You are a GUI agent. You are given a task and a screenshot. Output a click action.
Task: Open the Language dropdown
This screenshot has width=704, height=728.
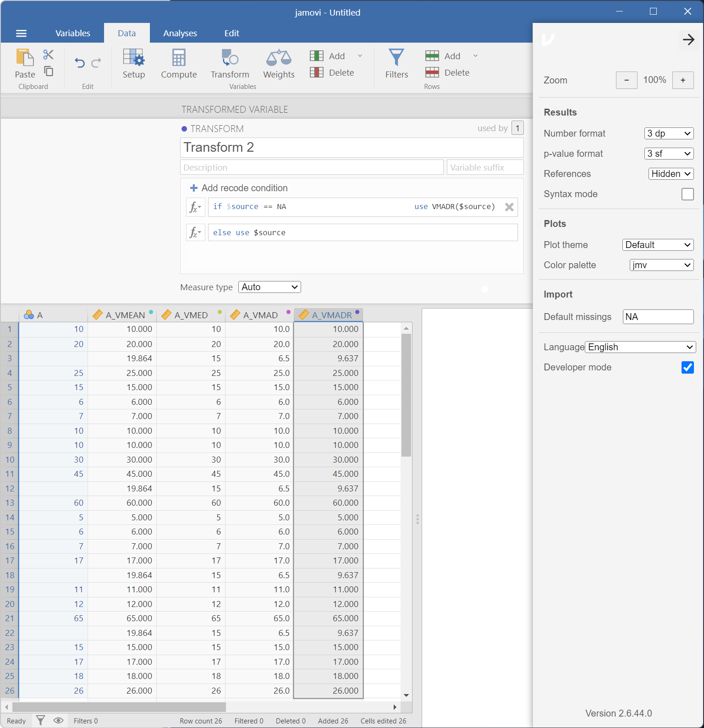pos(640,347)
